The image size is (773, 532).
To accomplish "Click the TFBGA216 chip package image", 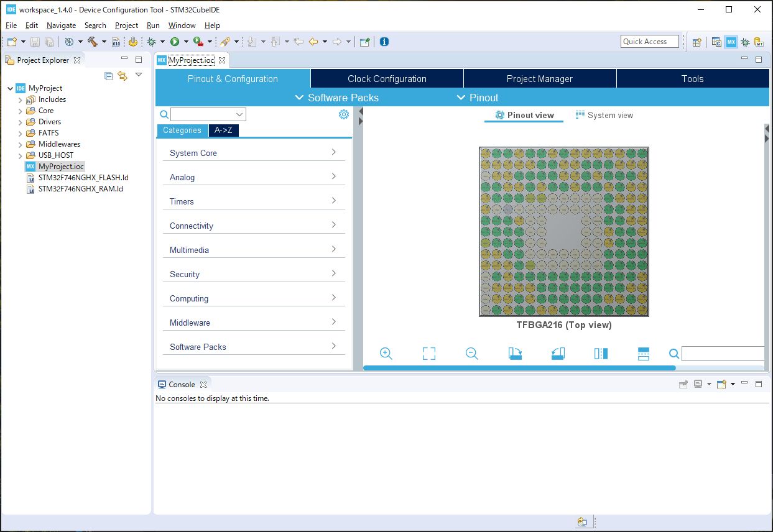I will [564, 232].
